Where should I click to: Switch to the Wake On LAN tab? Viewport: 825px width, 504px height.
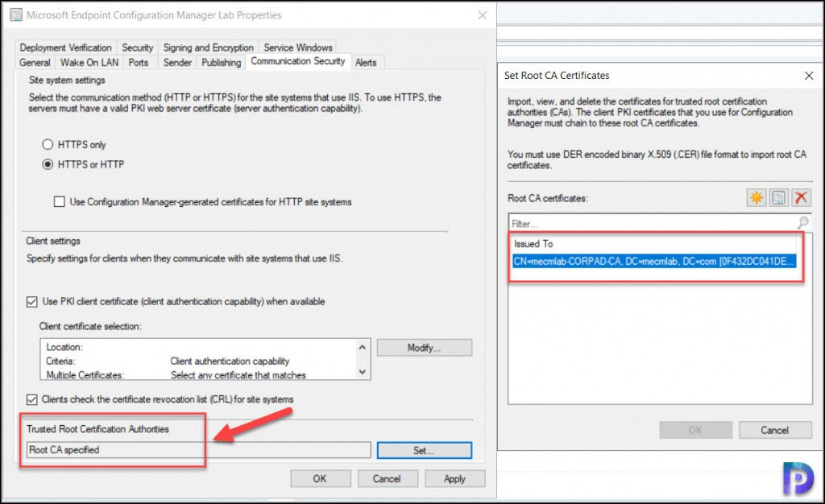point(89,62)
